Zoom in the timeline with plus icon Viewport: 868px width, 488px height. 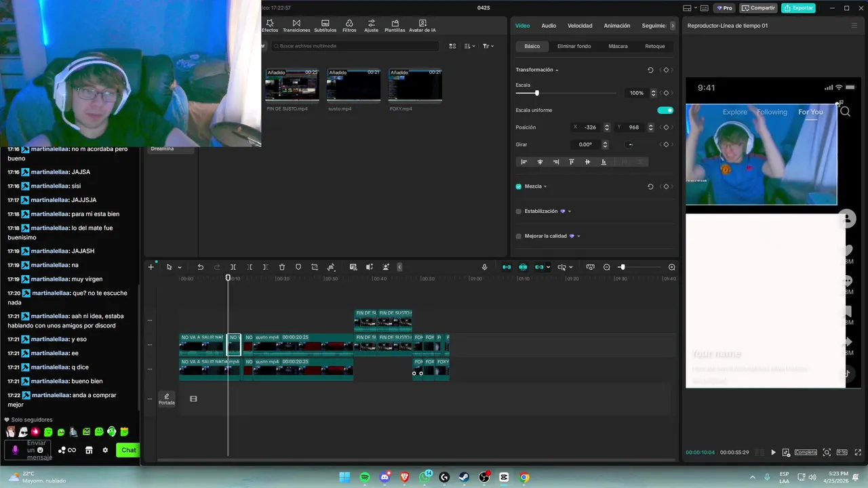coord(672,267)
